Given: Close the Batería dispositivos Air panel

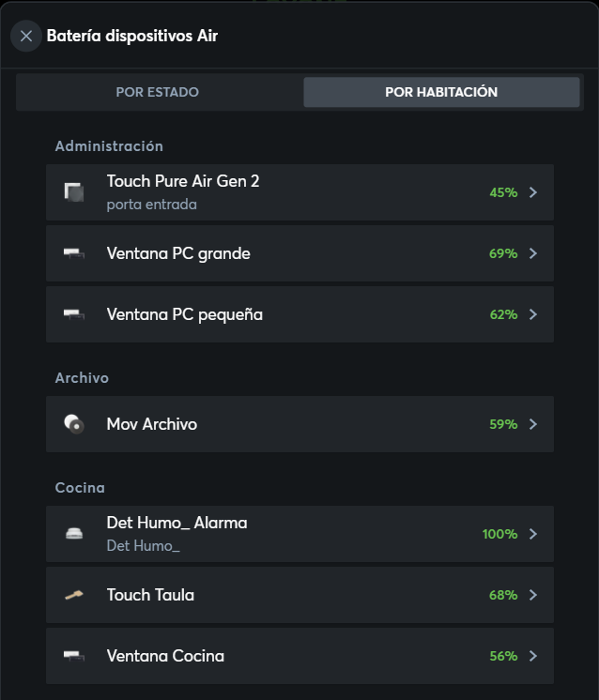Looking at the screenshot, I should [26, 37].
